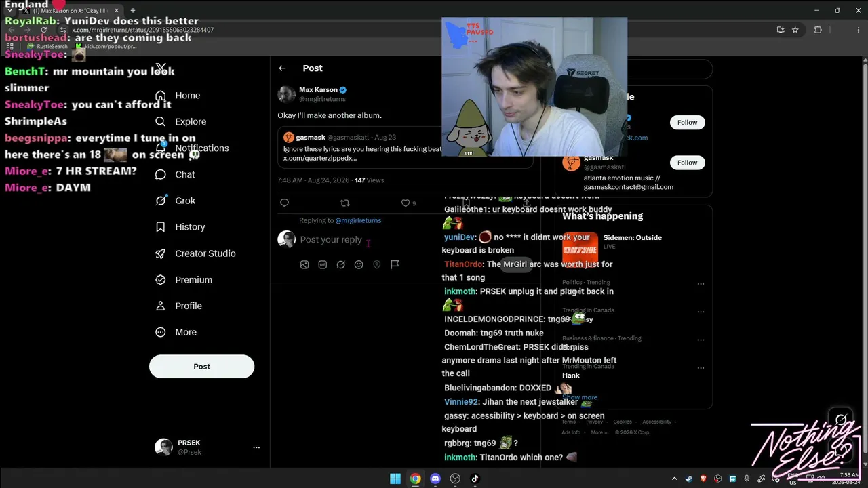Click the Steam tray icon
Screen dimensions: 868x488
pyautogui.click(x=689, y=479)
